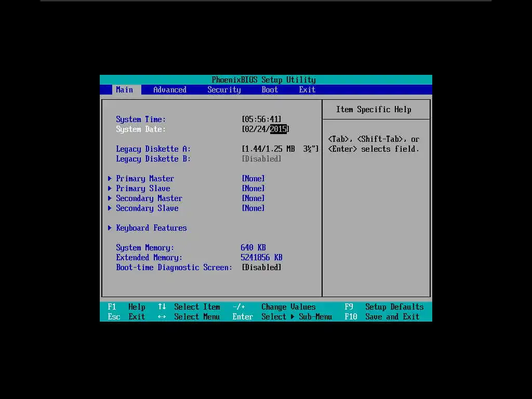532x399 pixels.
Task: Select the System Date label
Action: (141, 129)
